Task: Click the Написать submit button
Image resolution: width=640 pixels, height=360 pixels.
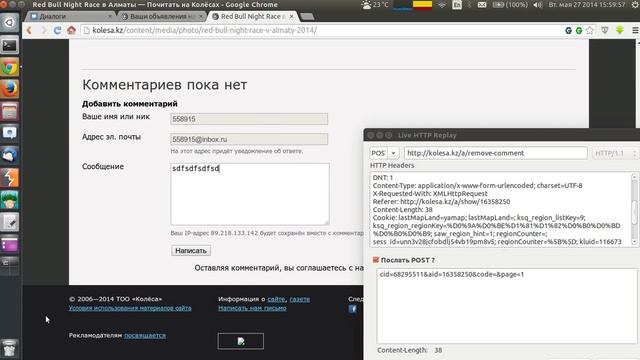Action: (x=191, y=251)
